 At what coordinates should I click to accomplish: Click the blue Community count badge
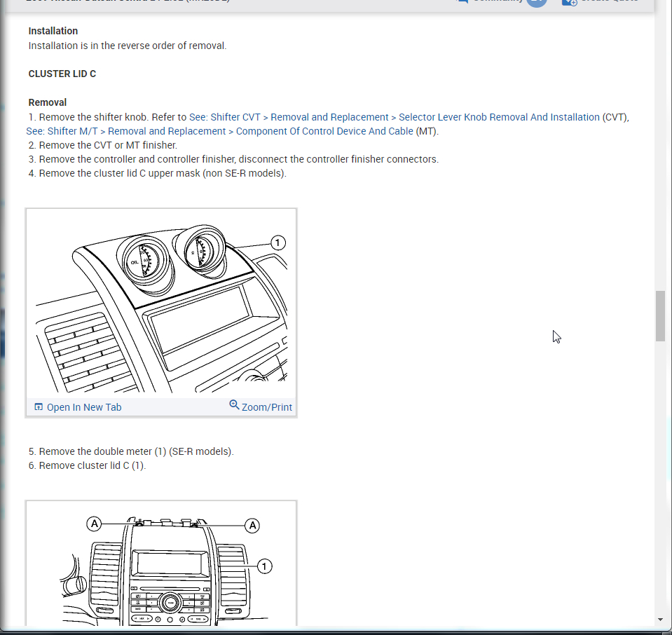(x=536, y=2)
